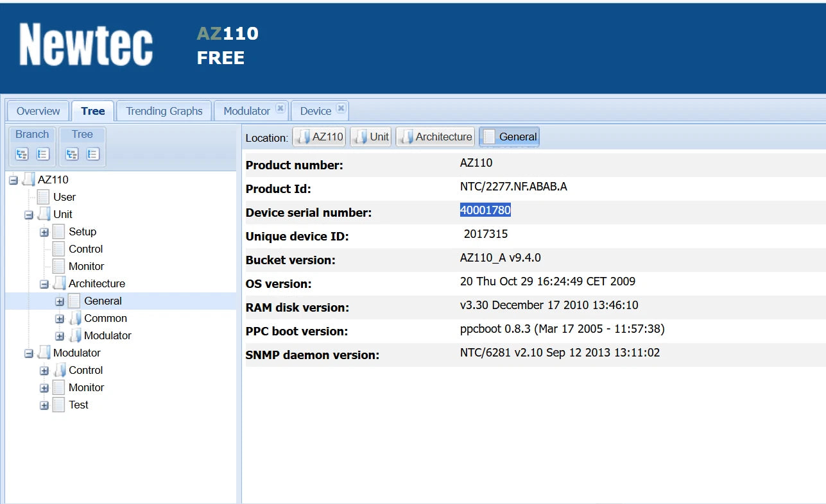
Task: Click page icon of Monitor under Modulator
Action: (58, 387)
